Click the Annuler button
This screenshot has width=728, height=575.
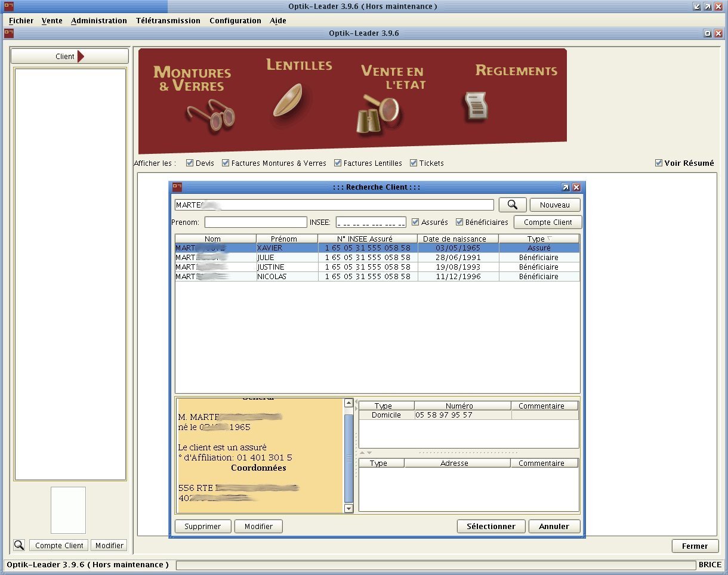[x=554, y=526]
